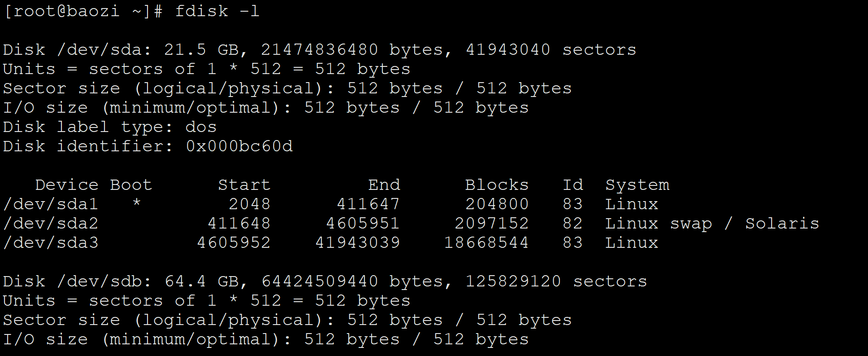Click the Linux swap / Solaris text
This screenshot has width=868, height=356.
coord(712,224)
